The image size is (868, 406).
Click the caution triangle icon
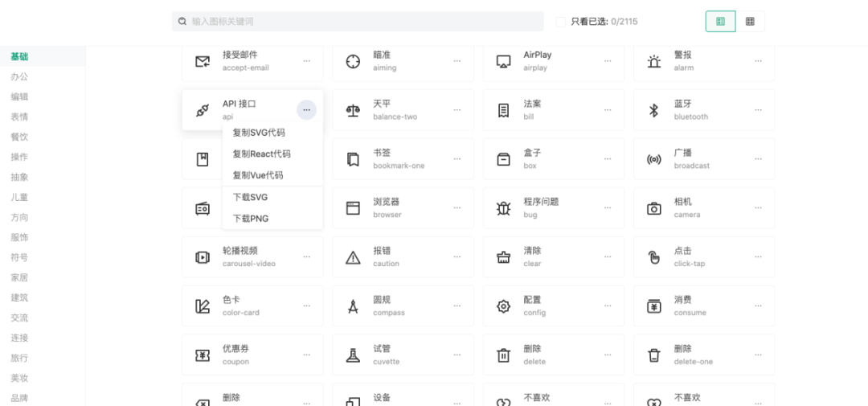(x=353, y=257)
